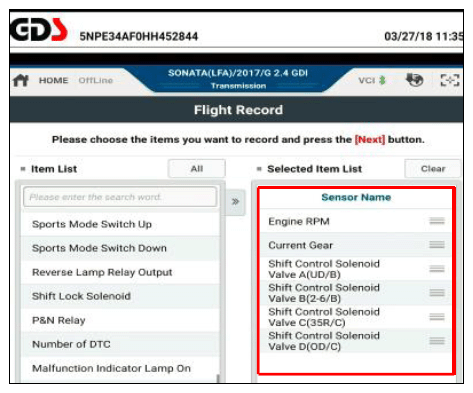473x393 pixels.
Task: Select Malfunction Indicator Lamp On item
Action: [x=120, y=368]
